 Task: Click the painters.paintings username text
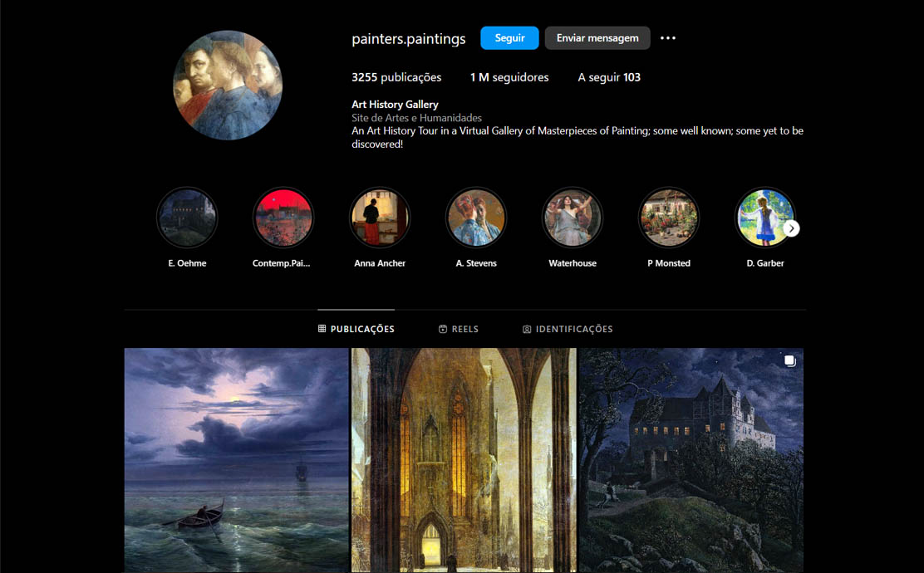408,39
